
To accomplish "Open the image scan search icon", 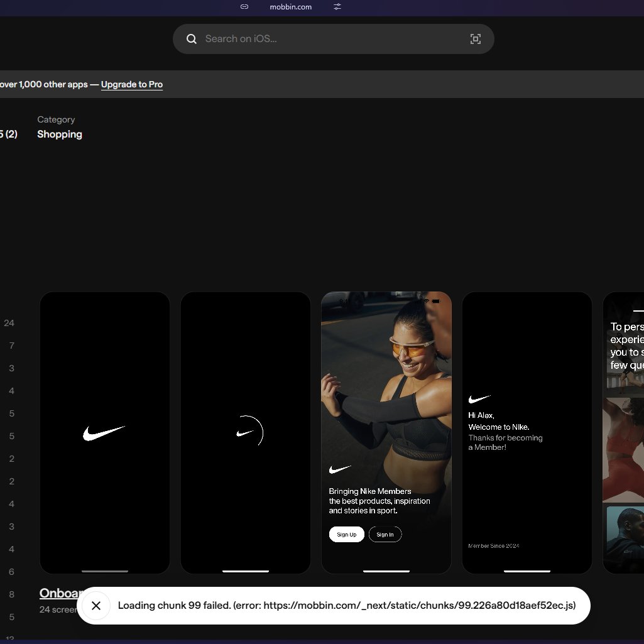I will tap(475, 39).
